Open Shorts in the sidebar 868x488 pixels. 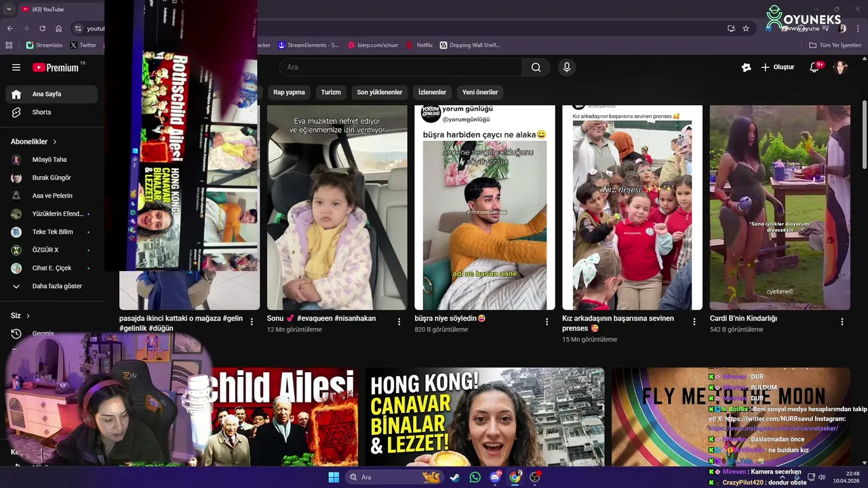pyautogui.click(x=52, y=112)
